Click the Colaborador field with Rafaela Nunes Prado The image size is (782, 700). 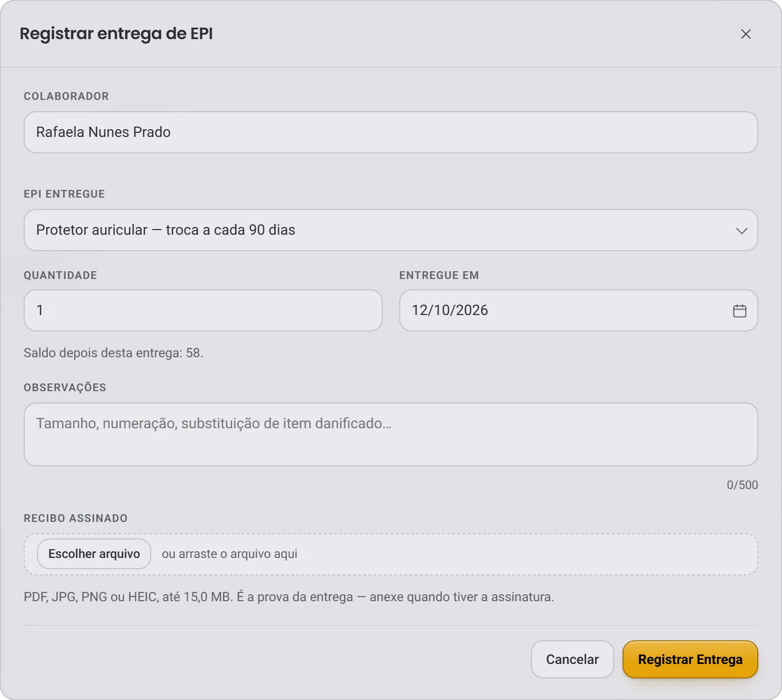tap(391, 132)
